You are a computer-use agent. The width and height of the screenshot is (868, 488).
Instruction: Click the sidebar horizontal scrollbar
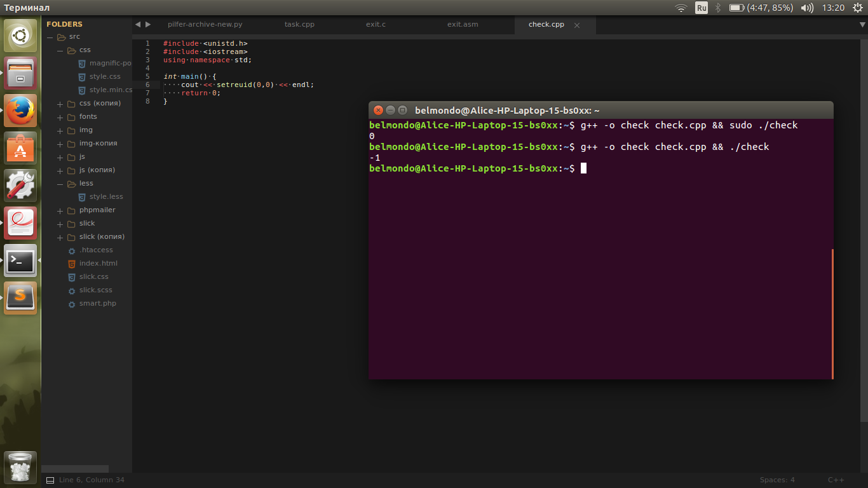coord(76,469)
